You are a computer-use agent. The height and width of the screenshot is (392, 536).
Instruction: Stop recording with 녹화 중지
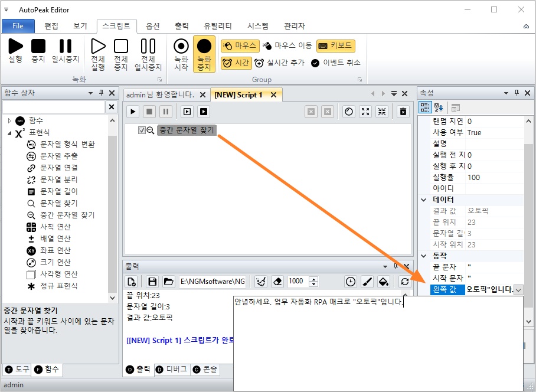(x=204, y=54)
